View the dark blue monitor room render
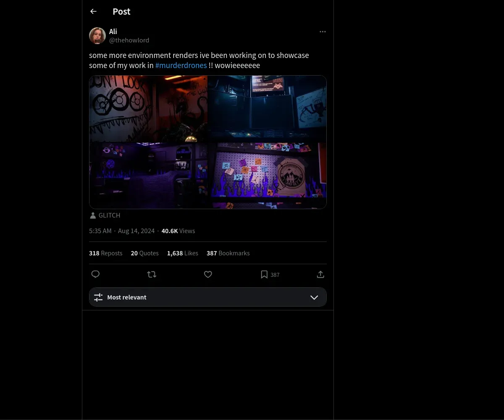Viewport: 504px width, 420px height. point(267,108)
